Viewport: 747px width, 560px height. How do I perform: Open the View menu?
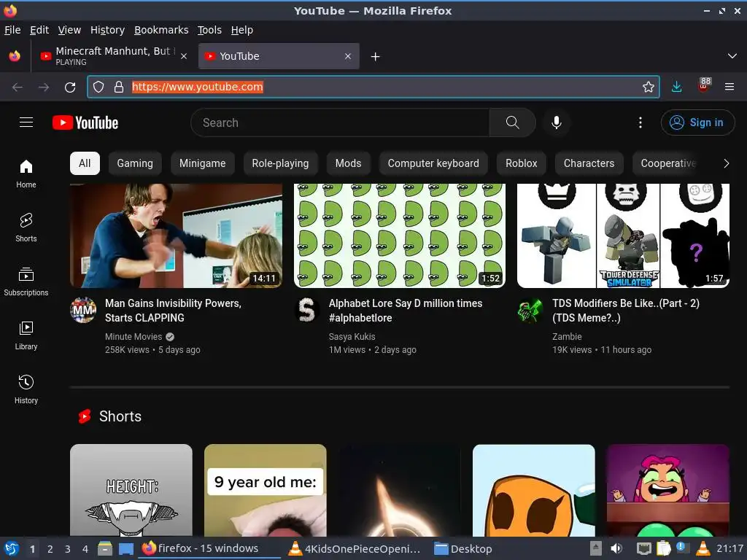69,30
